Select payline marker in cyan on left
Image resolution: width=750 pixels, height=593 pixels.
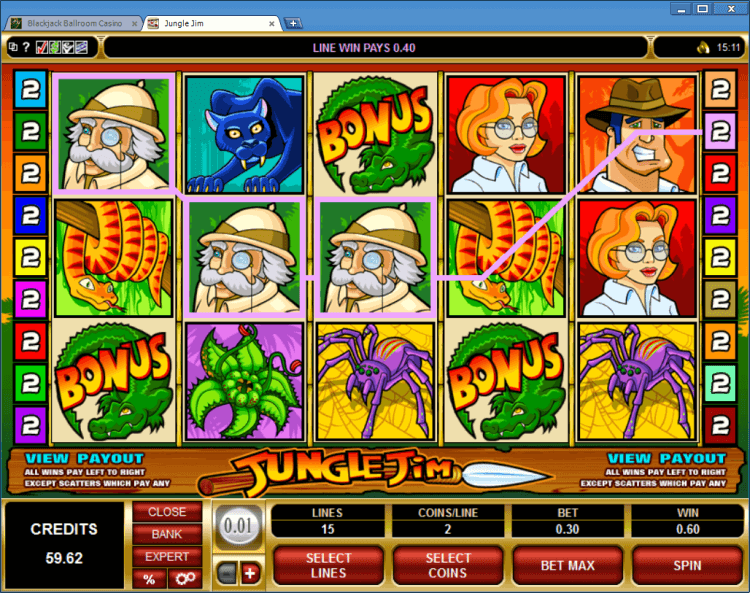[30, 89]
